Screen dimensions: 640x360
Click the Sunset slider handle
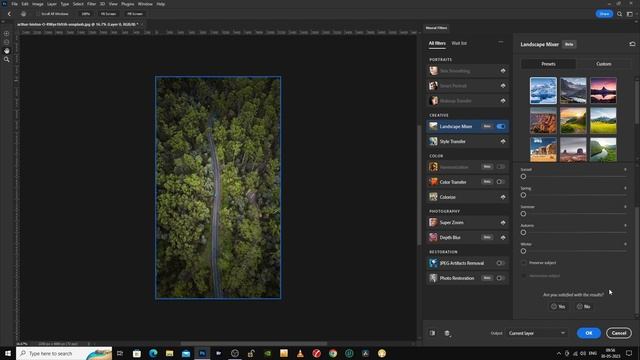[x=523, y=176]
